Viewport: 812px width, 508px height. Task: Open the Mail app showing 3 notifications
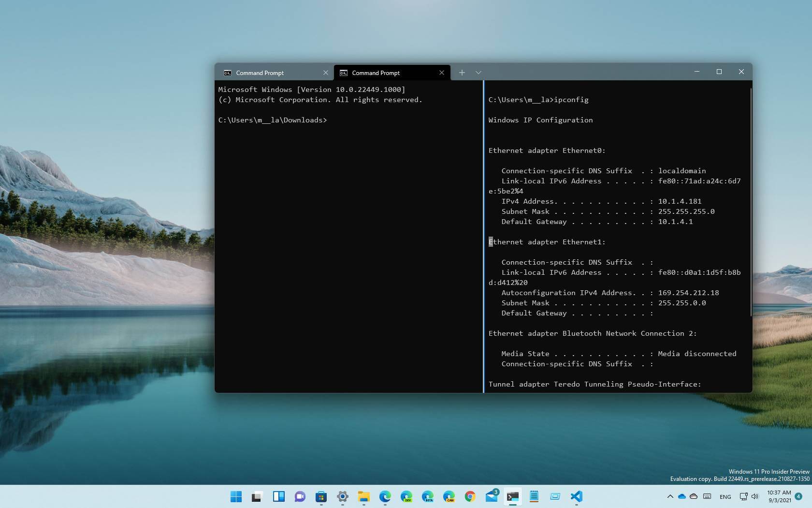[492, 496]
